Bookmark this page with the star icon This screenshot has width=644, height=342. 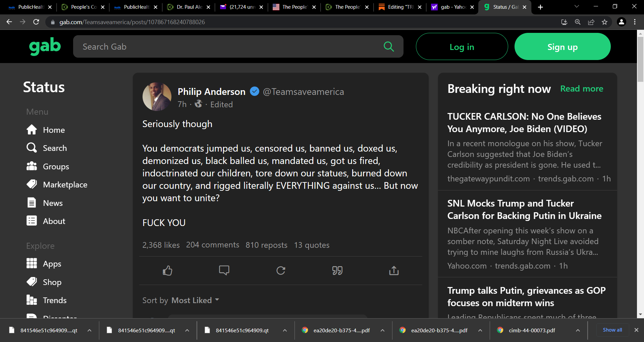[x=604, y=22]
